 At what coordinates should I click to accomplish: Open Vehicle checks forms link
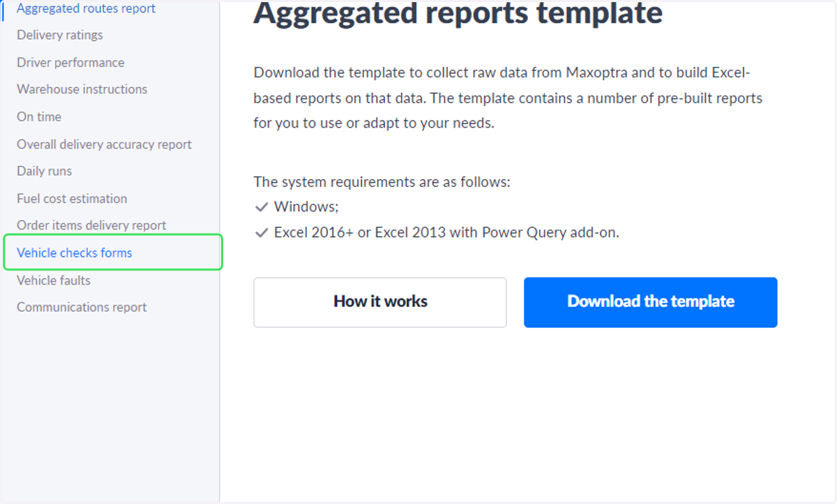point(75,252)
